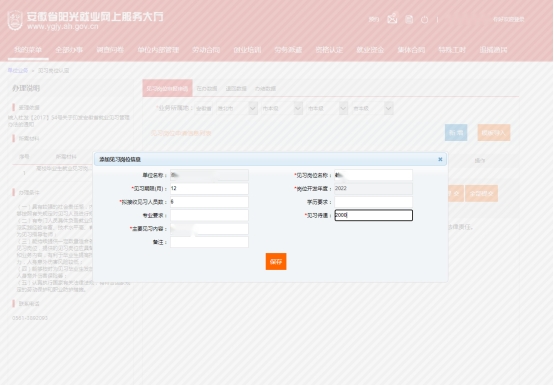Image resolution: width=554 pixels, height=385 pixels.
Task: Click the site emblem logo
Action: coord(15,20)
